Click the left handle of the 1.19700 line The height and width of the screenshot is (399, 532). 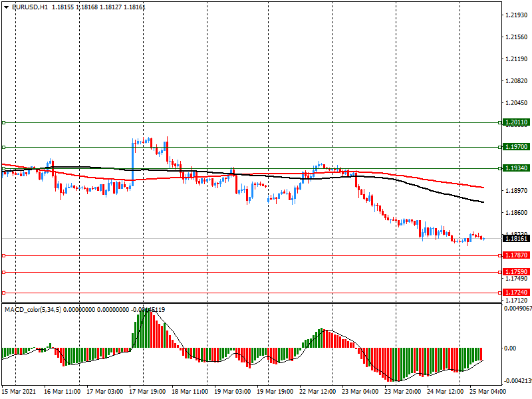point(3,147)
